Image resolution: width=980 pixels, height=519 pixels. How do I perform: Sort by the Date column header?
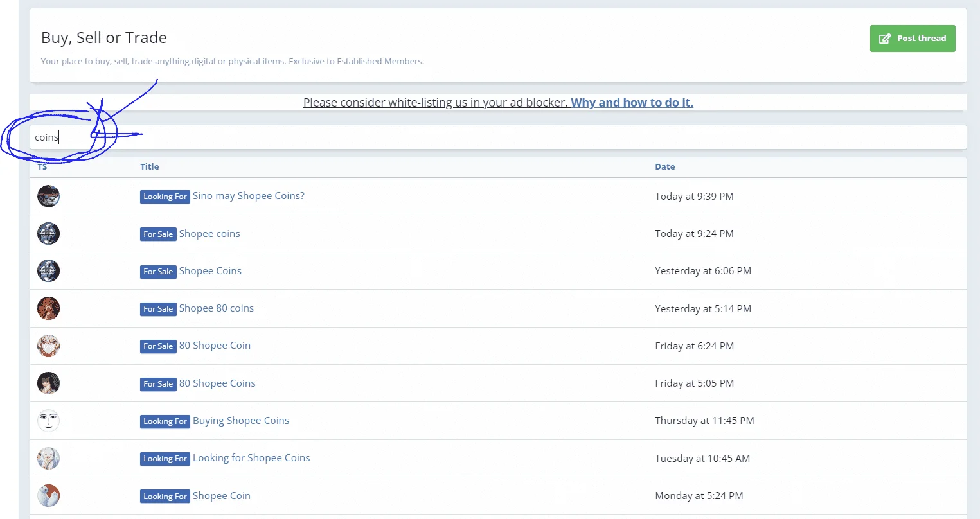click(x=665, y=166)
